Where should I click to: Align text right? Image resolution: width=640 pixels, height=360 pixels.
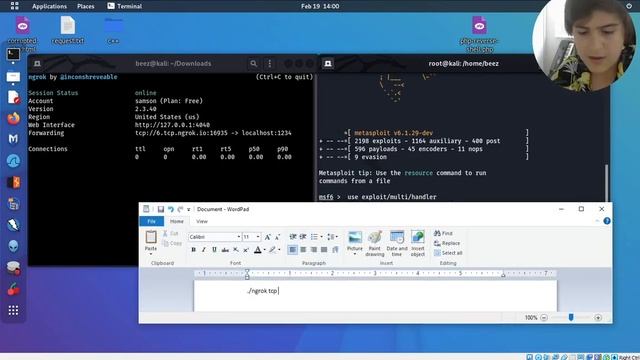[314, 249]
